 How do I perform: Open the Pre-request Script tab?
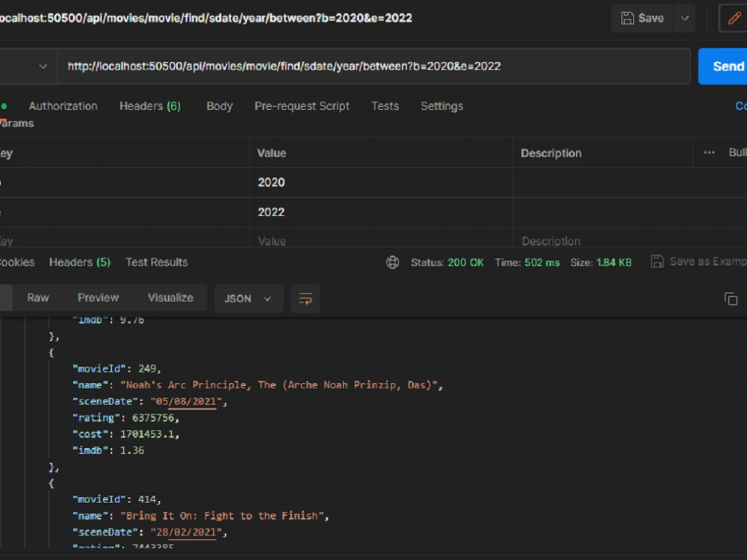tap(302, 106)
